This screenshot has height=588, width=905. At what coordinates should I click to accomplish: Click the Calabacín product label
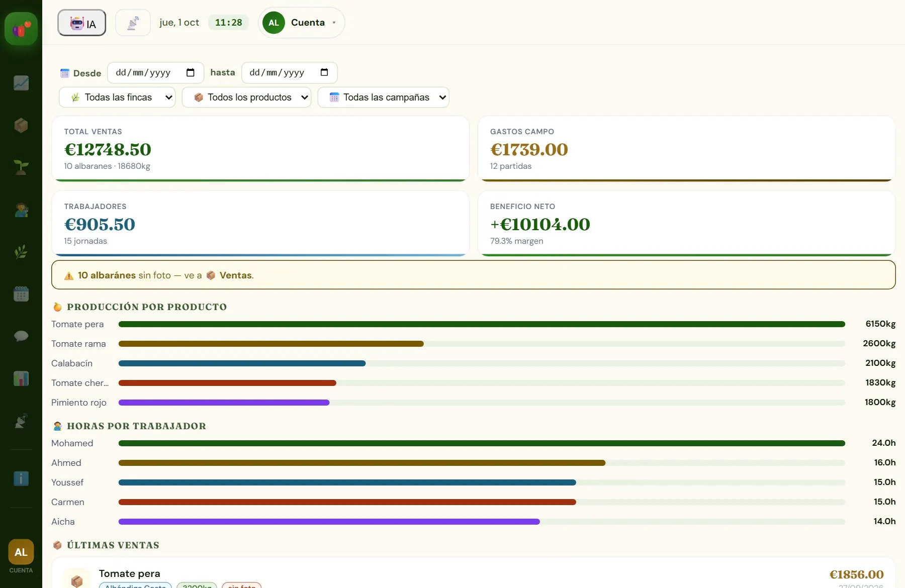click(x=72, y=363)
